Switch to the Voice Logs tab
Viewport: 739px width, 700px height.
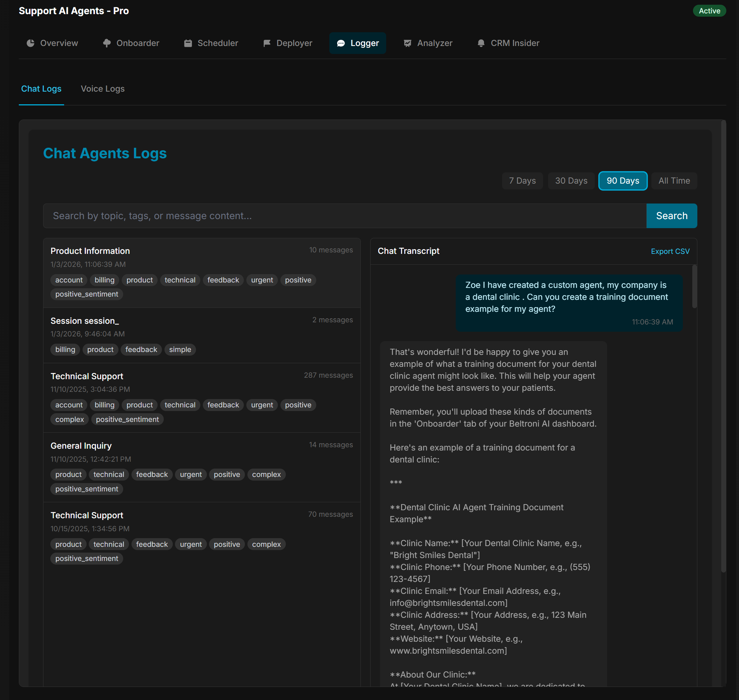pos(103,89)
